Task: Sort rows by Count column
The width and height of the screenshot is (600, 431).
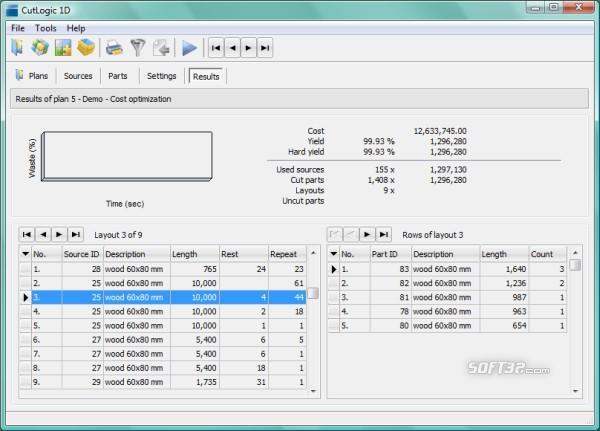Action: click(548, 254)
